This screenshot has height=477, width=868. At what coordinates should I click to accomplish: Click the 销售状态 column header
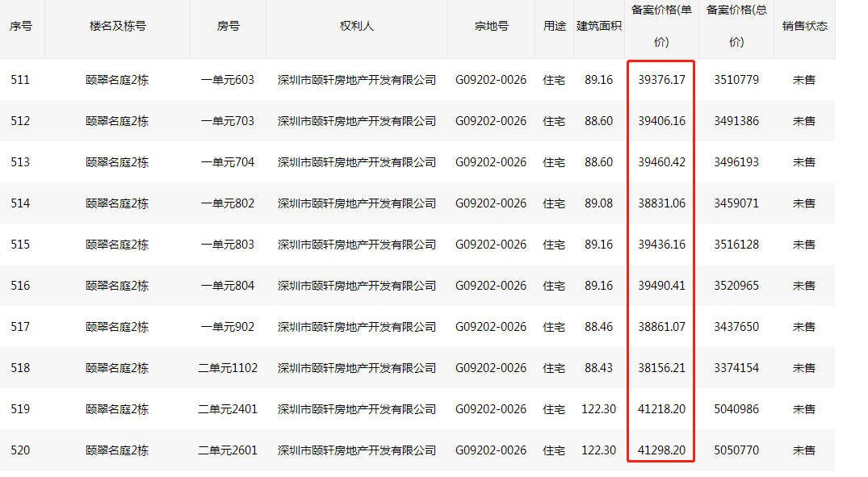(804, 26)
